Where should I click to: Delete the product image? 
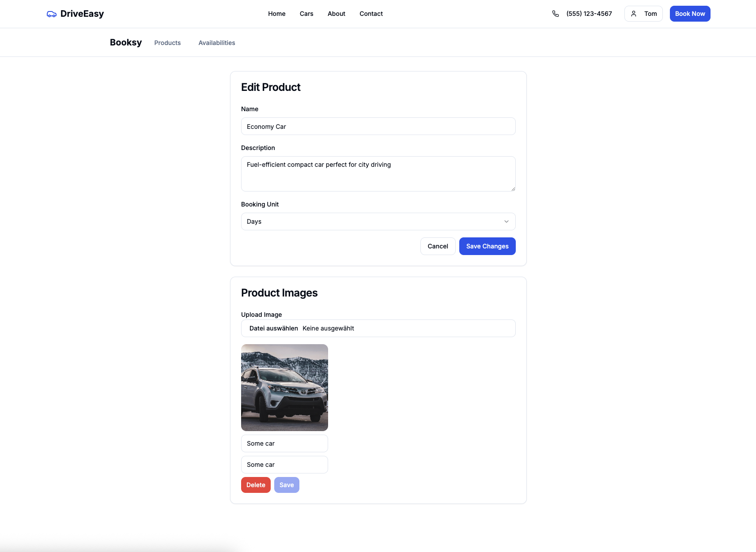pos(256,485)
